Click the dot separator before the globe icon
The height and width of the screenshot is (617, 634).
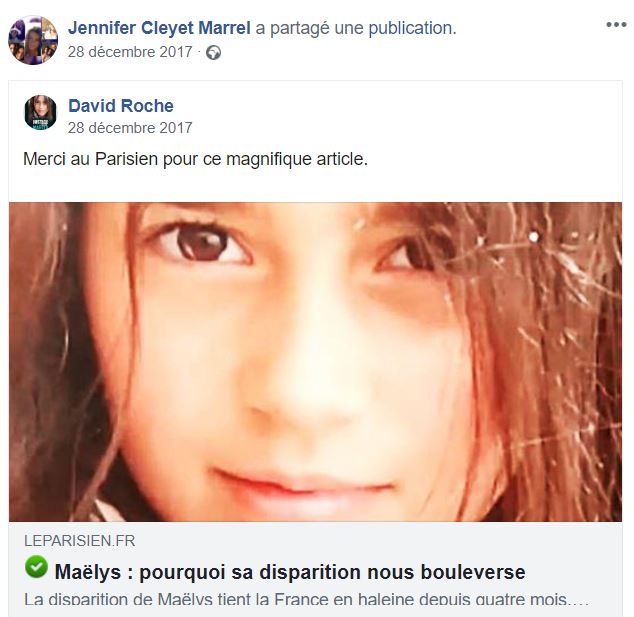199,52
